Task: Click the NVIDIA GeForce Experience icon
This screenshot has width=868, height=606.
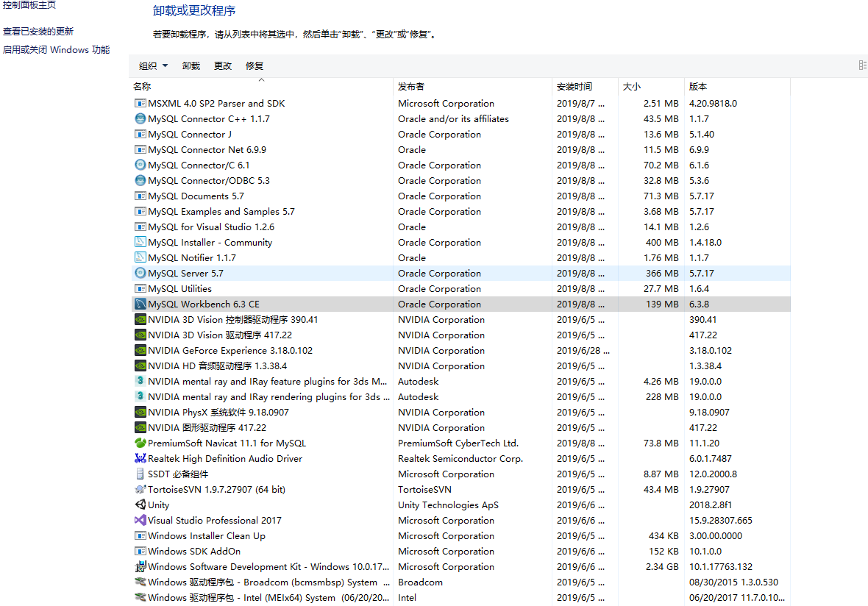Action: click(x=140, y=350)
